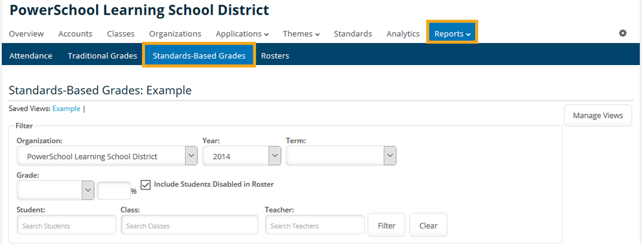Focus the Search Classes field
The height and width of the screenshot is (244, 644).
click(x=190, y=225)
